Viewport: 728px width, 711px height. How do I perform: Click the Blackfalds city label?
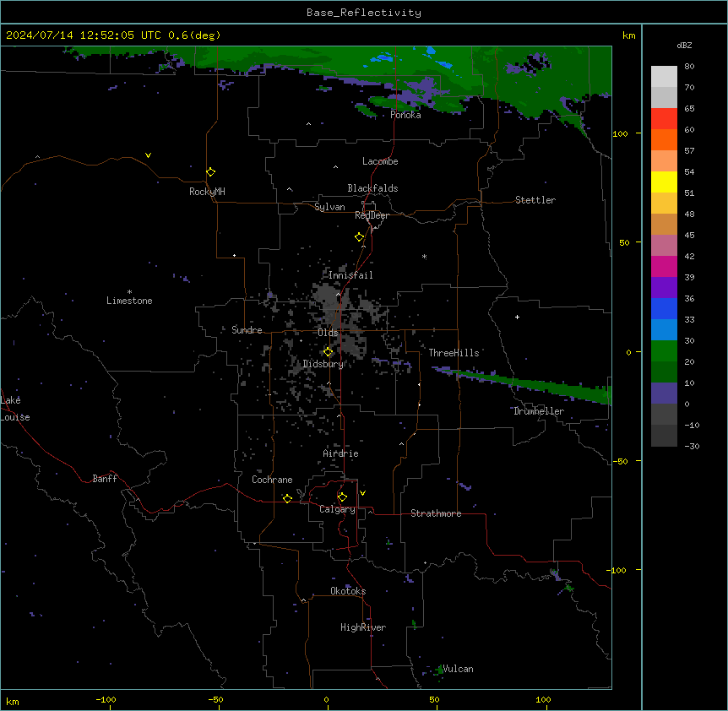click(x=372, y=188)
